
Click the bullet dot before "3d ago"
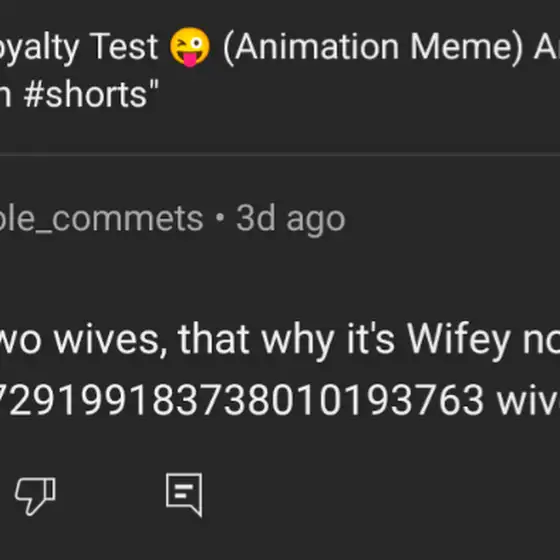(x=220, y=218)
